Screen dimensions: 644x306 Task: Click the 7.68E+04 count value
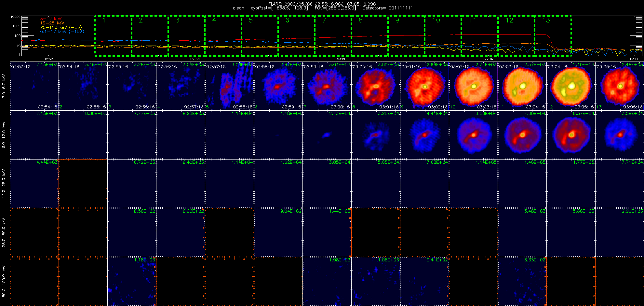pyautogui.click(x=437, y=162)
